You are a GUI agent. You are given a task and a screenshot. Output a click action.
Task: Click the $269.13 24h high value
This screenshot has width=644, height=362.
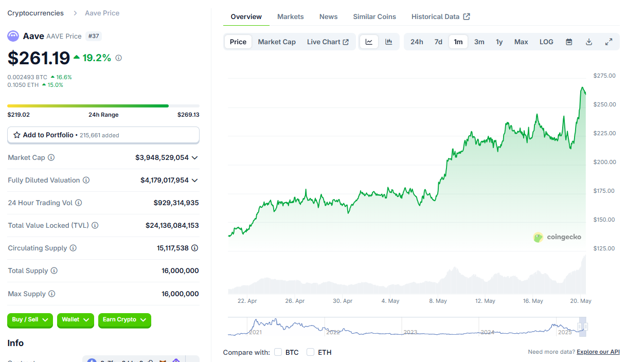pyautogui.click(x=188, y=115)
